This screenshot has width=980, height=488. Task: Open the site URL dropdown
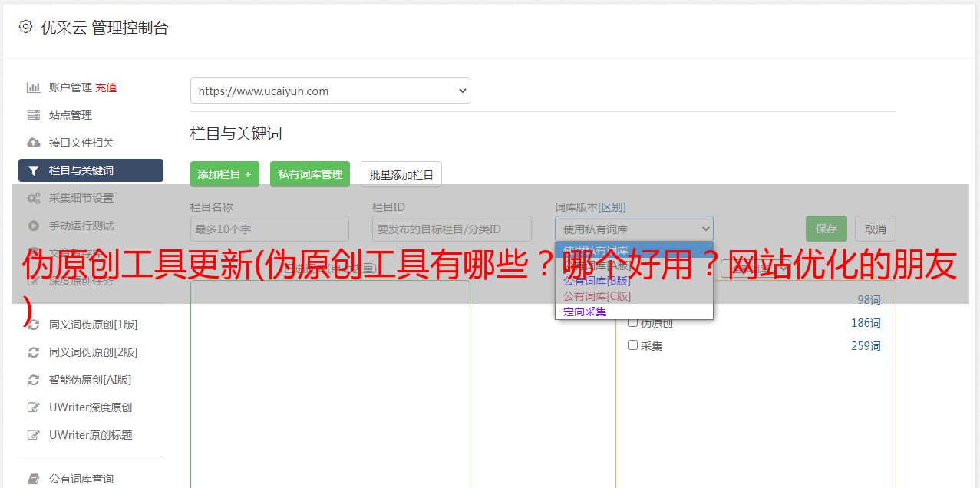pos(330,91)
